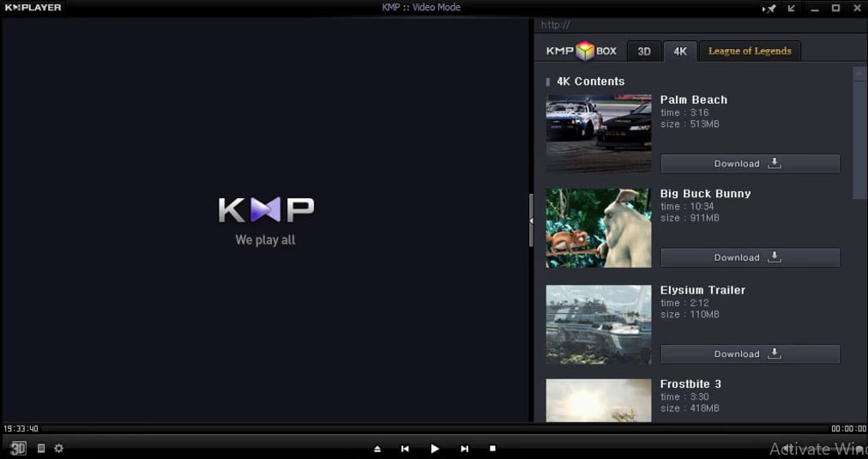Skip to the previous track
The height and width of the screenshot is (459, 868).
coord(405,449)
